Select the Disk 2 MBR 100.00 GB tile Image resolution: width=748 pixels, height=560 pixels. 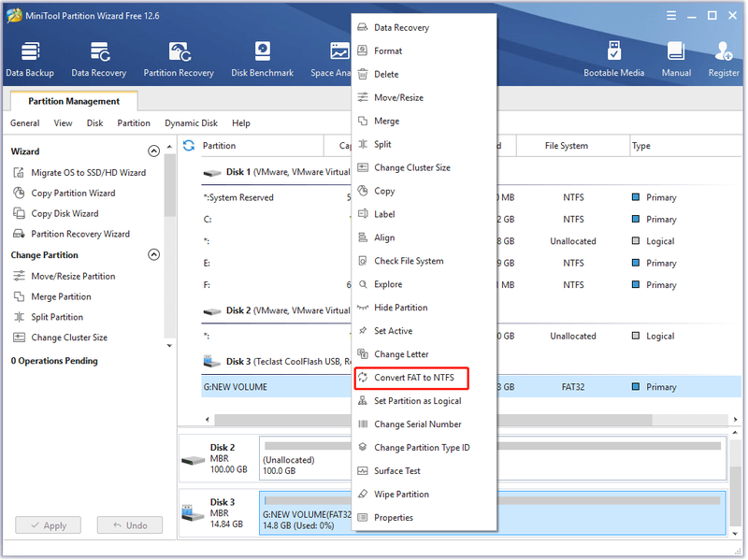click(219, 460)
